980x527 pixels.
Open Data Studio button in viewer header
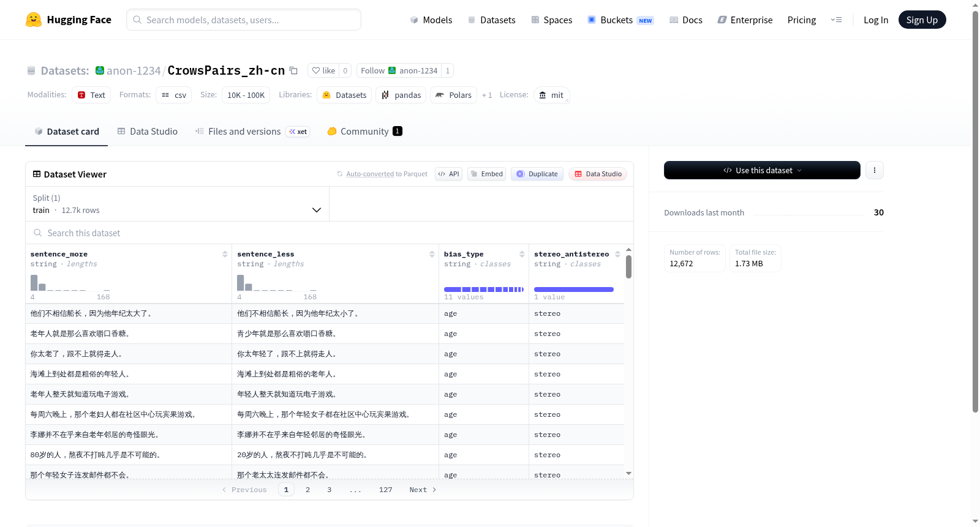click(598, 174)
